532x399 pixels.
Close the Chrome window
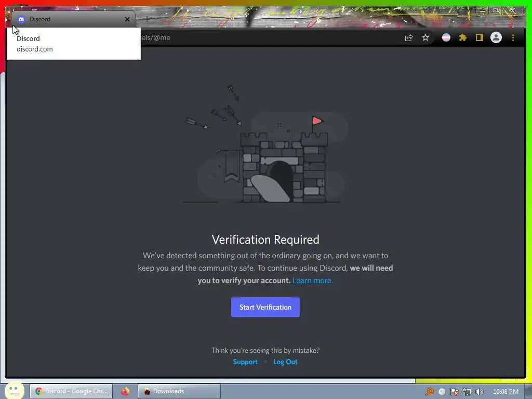pos(512,11)
